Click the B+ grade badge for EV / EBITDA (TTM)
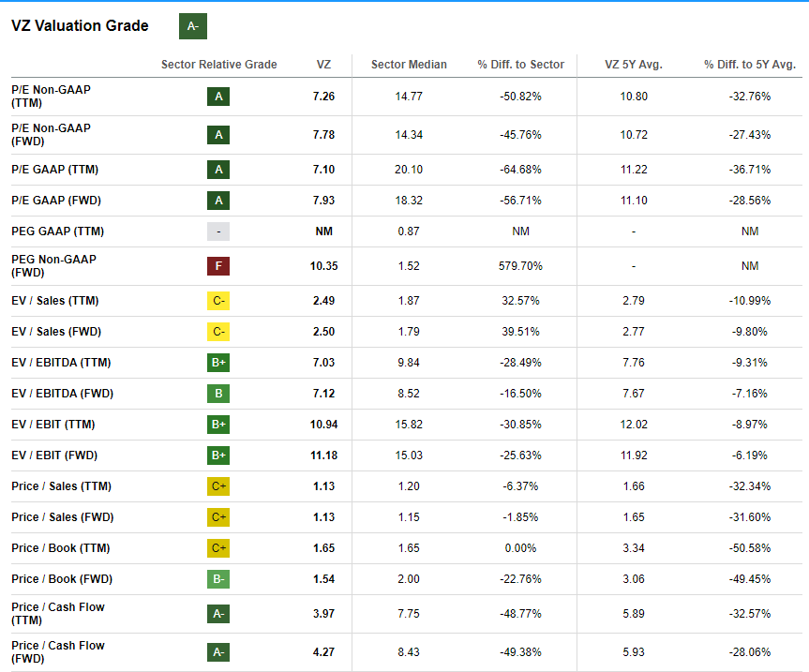 217,363
